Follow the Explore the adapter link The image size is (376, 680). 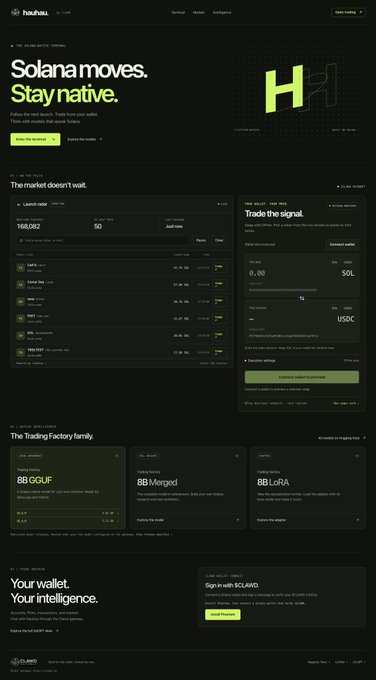pyautogui.click(x=271, y=520)
